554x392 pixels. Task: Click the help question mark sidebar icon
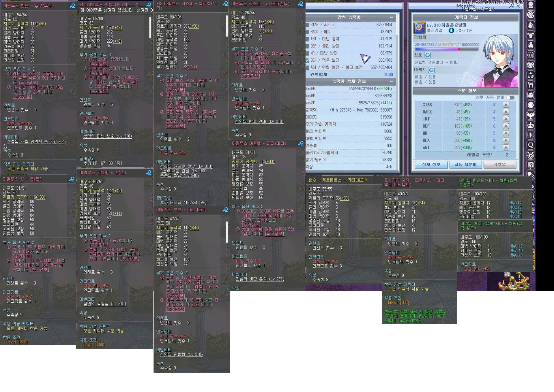(x=531, y=165)
